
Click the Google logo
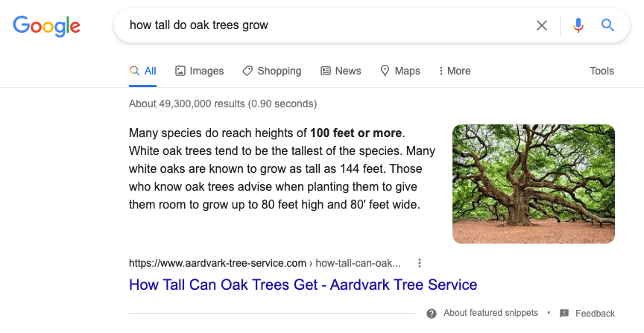pos(46,26)
